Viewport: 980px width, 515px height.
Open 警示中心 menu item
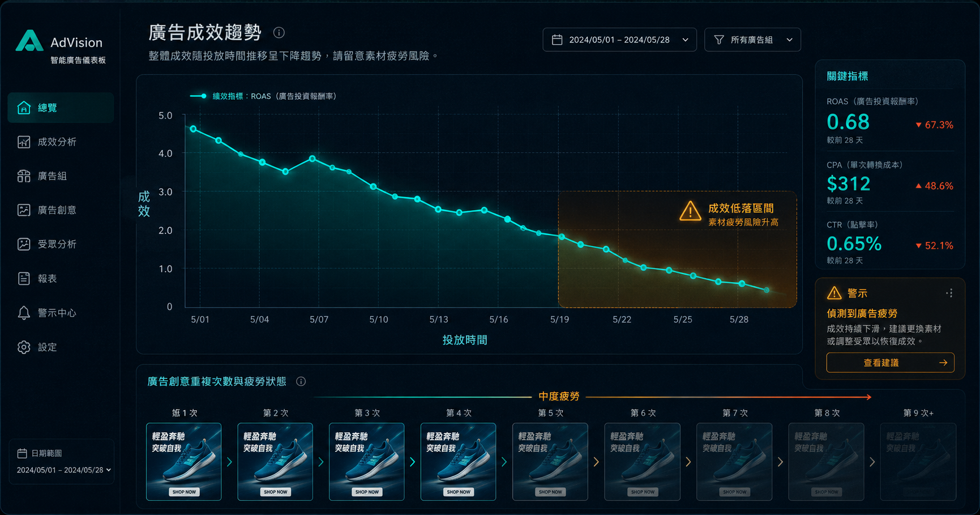61,313
